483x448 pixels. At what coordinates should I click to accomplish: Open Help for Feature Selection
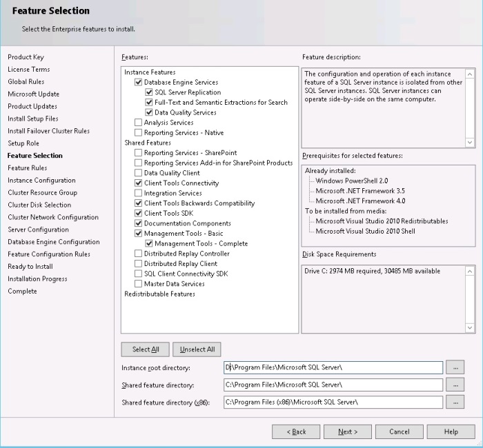(x=451, y=431)
